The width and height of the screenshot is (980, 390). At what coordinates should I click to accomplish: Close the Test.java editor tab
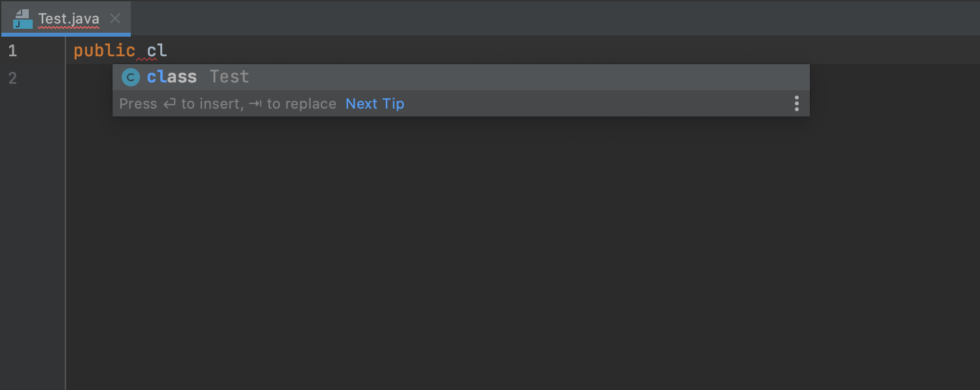click(x=115, y=18)
